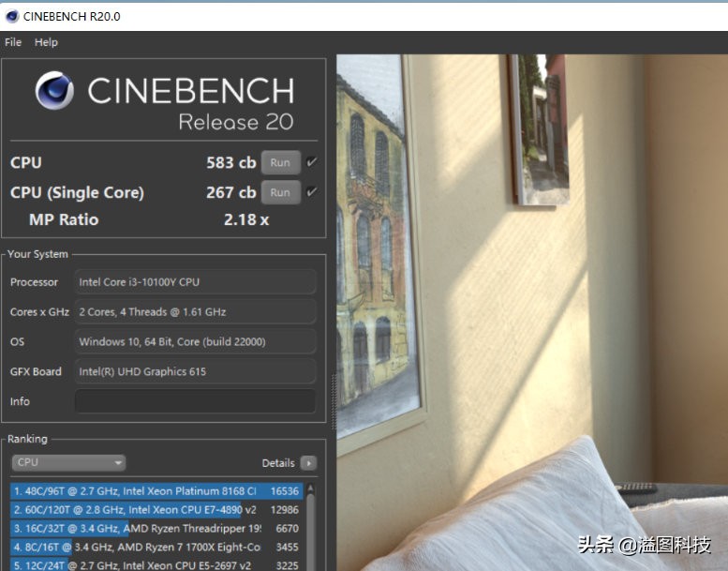Screen dimensions: 728x571
Task: Open the File menu
Action: (x=13, y=42)
